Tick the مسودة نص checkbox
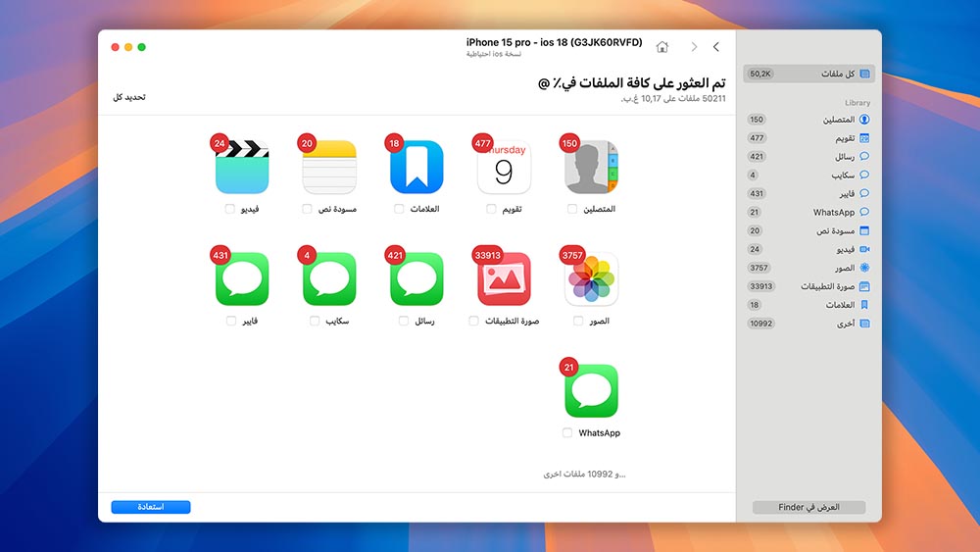980x552 pixels. point(307,209)
